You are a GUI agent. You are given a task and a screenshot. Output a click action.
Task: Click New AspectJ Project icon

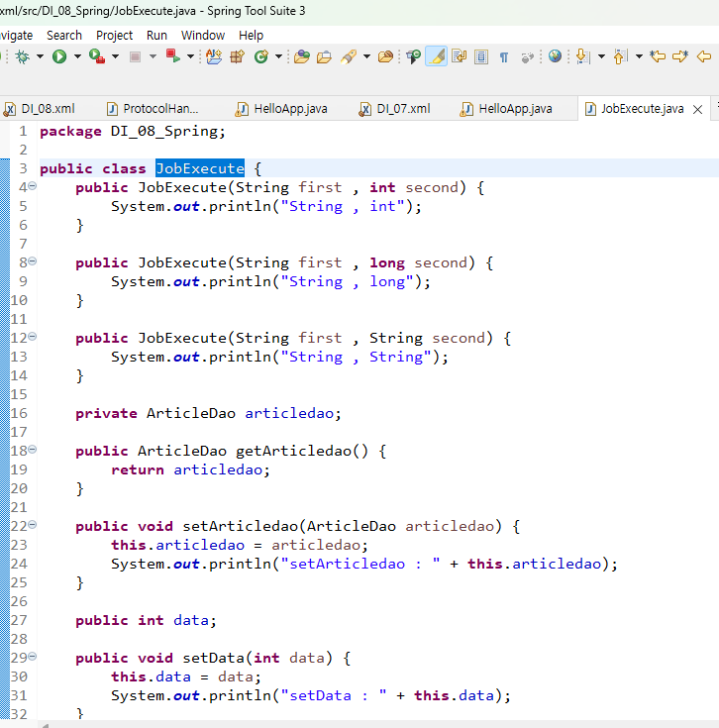pyautogui.click(x=214, y=56)
